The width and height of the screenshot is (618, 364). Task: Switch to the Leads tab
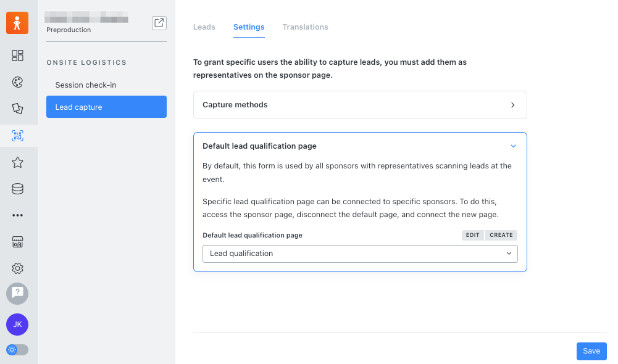pyautogui.click(x=204, y=27)
